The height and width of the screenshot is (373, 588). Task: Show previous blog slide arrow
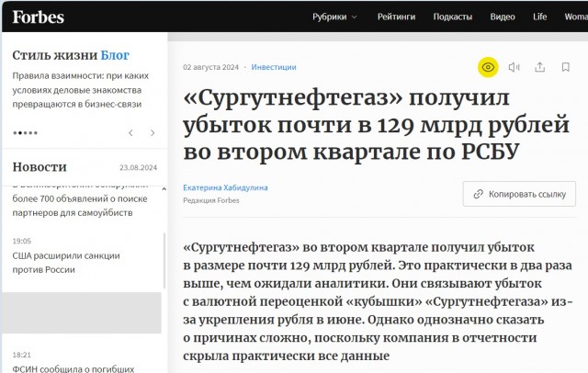pos(130,132)
